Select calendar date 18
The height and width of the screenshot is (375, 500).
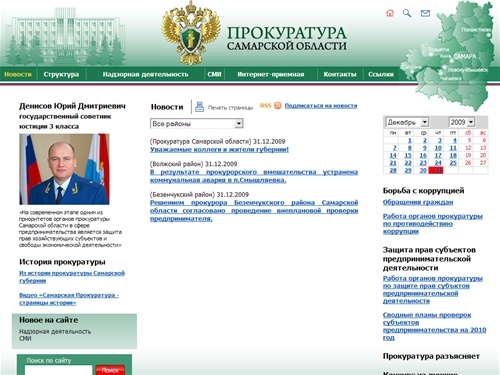click(453, 155)
